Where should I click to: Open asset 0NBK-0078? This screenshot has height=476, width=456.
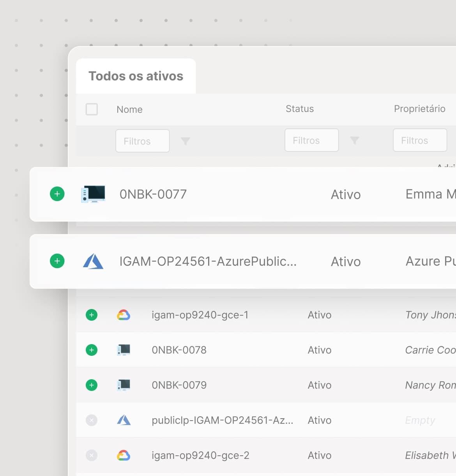pyautogui.click(x=179, y=350)
